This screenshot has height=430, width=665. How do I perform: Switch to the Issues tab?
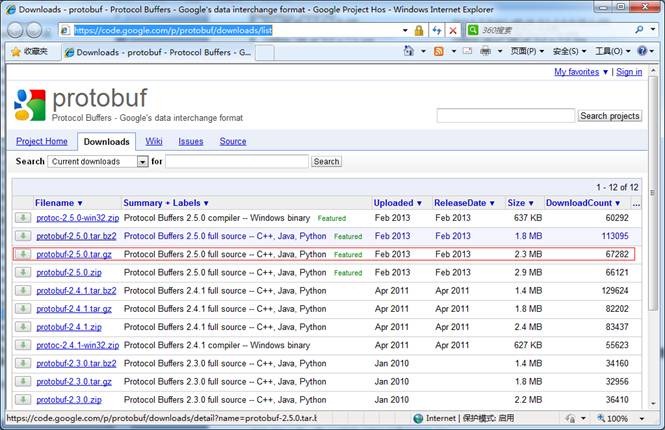click(190, 141)
